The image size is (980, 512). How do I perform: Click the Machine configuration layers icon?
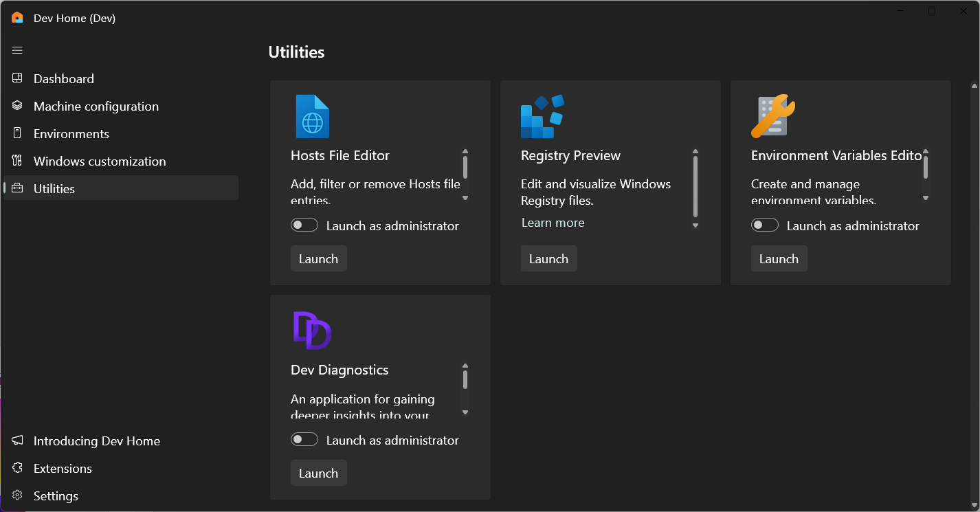pyautogui.click(x=18, y=106)
